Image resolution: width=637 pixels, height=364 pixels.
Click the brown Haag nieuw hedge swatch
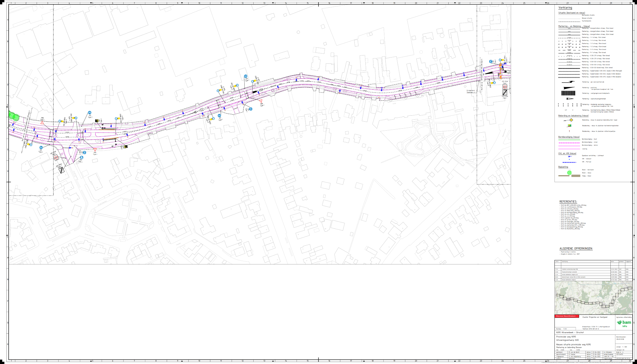(x=575, y=176)
